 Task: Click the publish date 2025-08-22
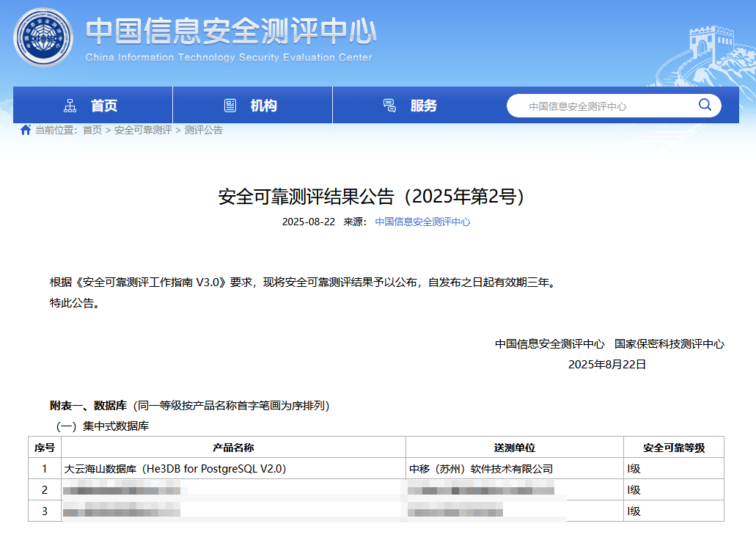tap(309, 222)
